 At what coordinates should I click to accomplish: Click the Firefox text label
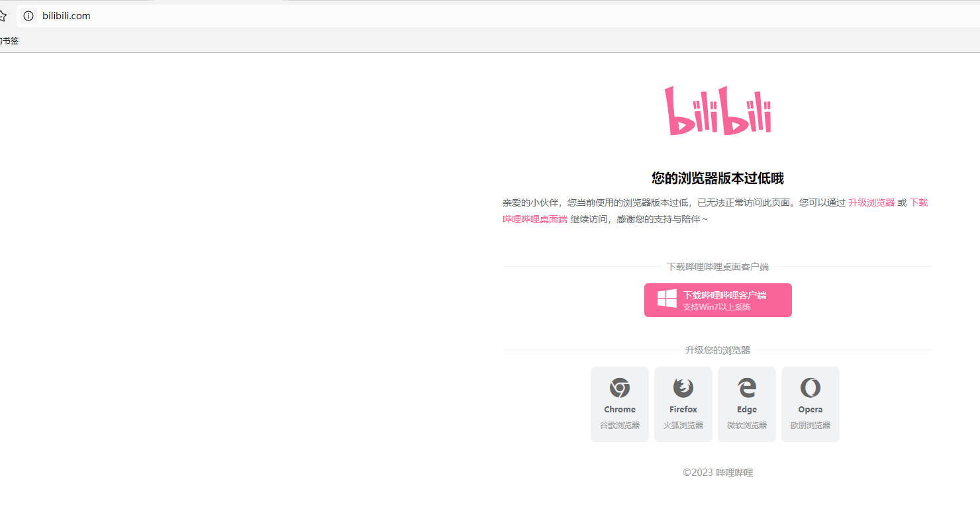point(683,410)
